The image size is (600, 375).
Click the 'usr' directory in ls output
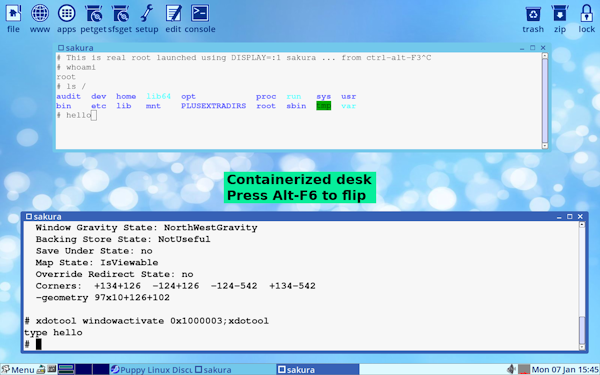(x=349, y=96)
